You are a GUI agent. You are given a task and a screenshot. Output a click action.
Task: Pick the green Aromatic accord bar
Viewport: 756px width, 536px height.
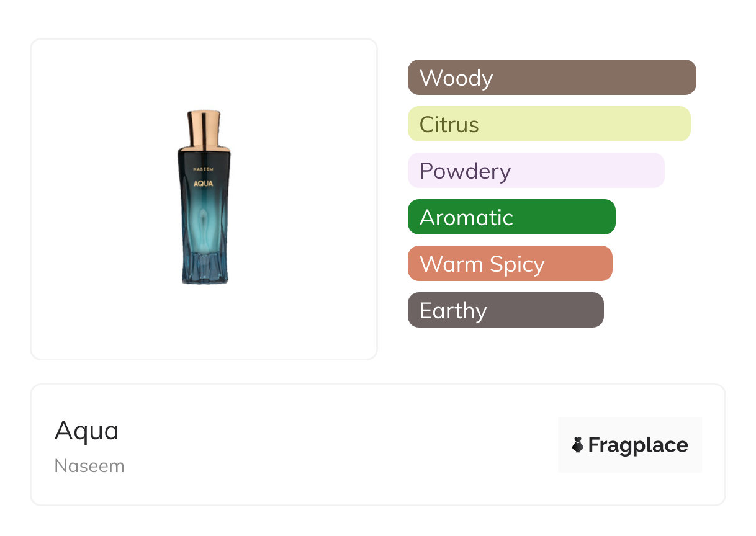511,217
